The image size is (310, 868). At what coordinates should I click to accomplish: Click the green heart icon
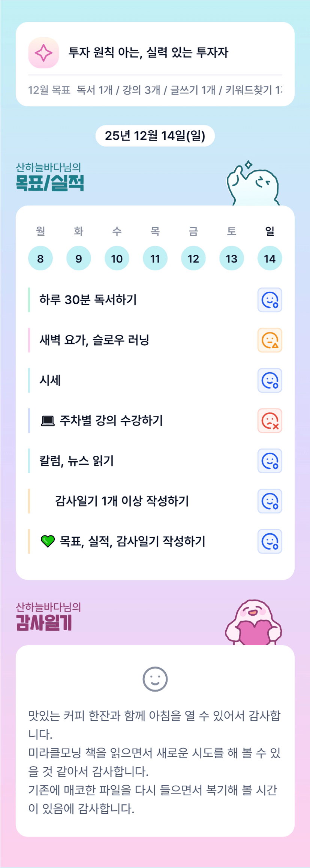tap(48, 541)
